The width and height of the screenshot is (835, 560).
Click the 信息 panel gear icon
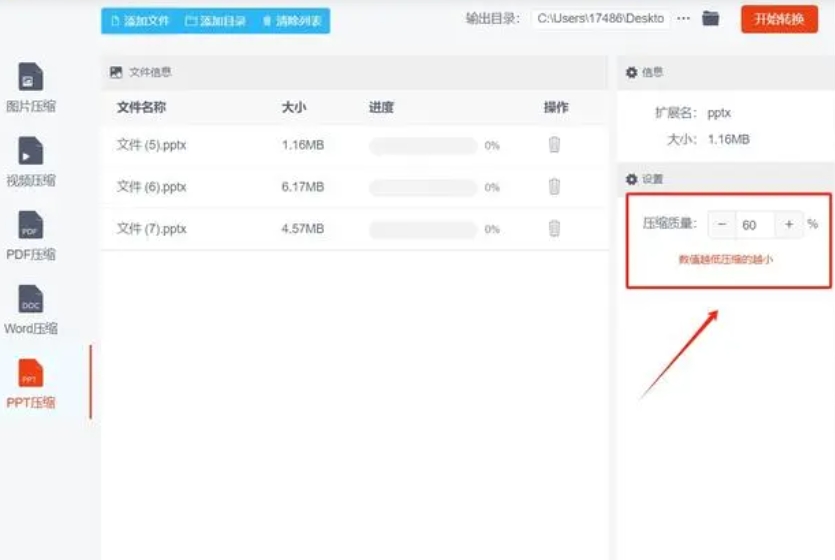[x=632, y=72]
